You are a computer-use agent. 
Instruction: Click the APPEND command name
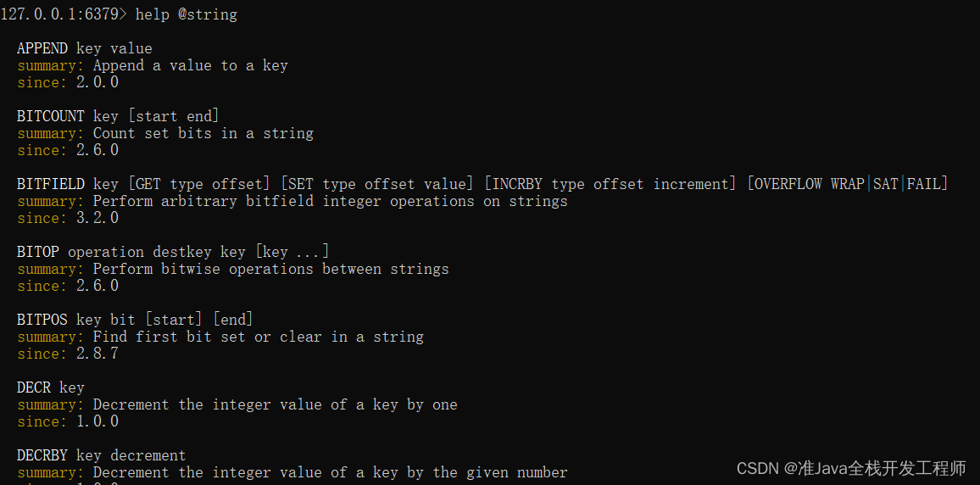pyautogui.click(x=42, y=48)
